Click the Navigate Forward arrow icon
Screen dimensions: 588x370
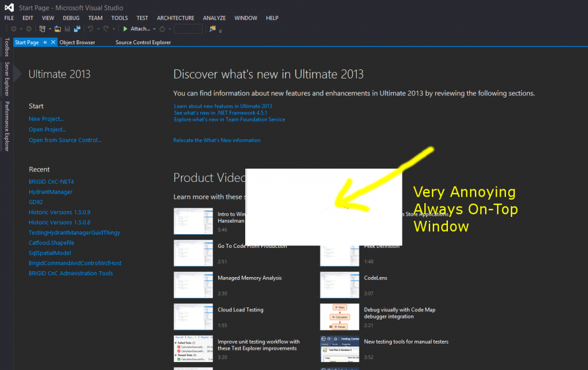[x=29, y=29]
